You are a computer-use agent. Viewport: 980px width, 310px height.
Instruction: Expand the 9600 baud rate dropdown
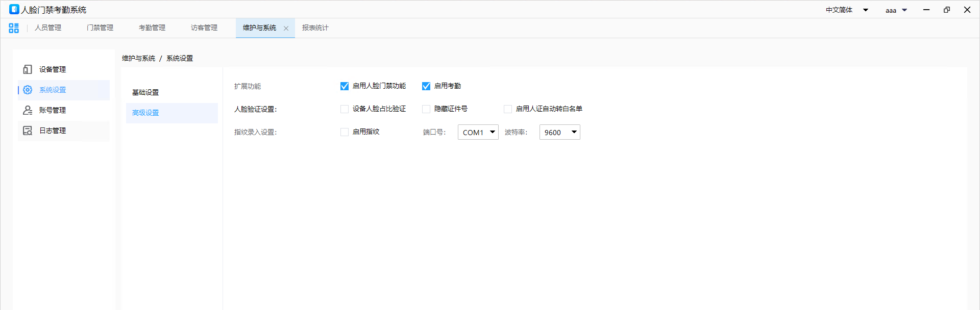560,132
